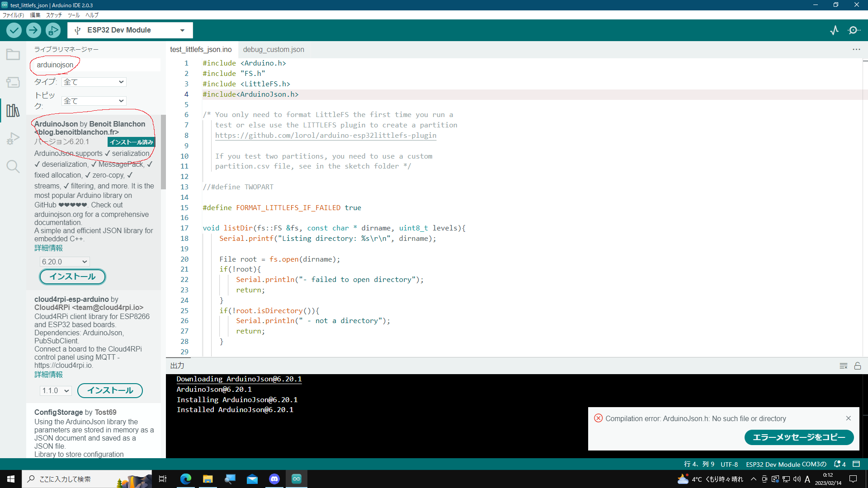Screen dimensions: 868x488
Task: Open the Search sidebar icon
Action: coord(13,166)
